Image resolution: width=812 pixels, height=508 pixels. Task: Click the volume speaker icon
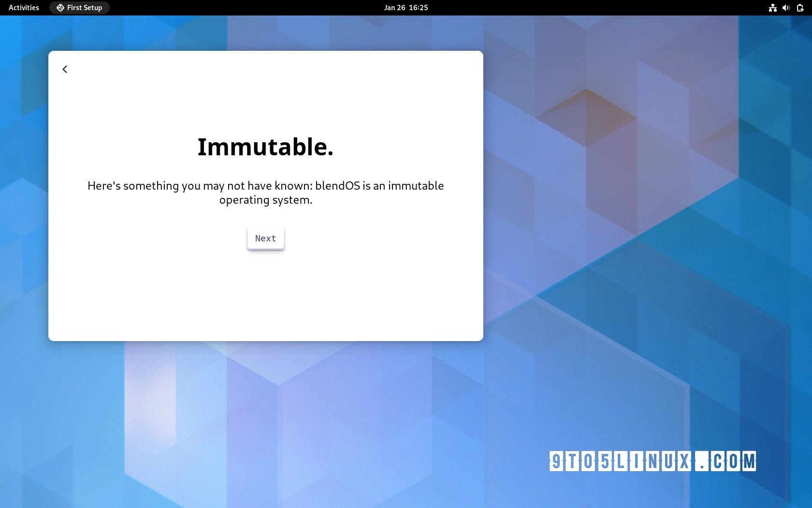(786, 8)
